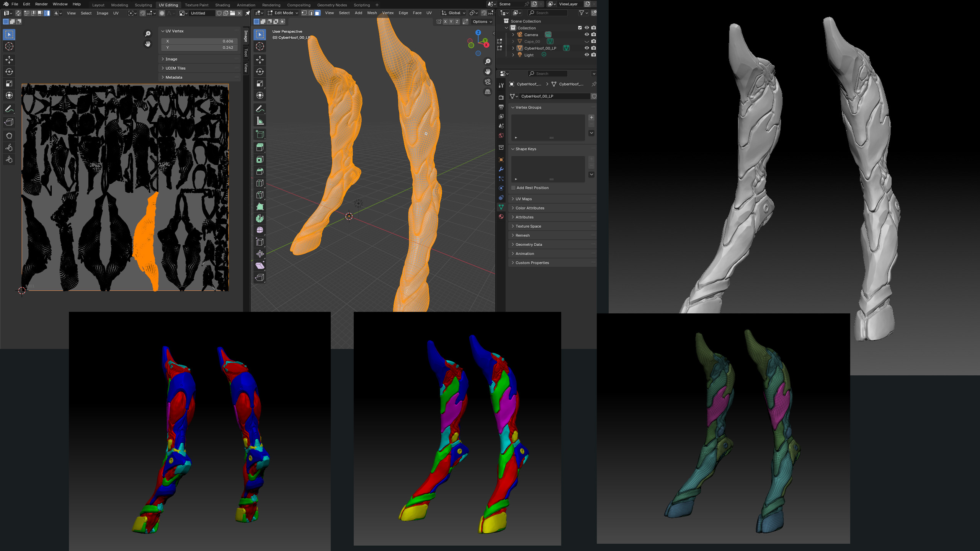Select the Grab sculpt tool in UV editor

tap(9, 135)
